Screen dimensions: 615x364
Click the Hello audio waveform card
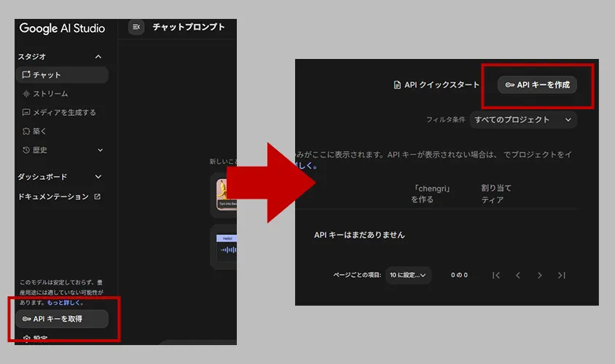[x=227, y=248]
